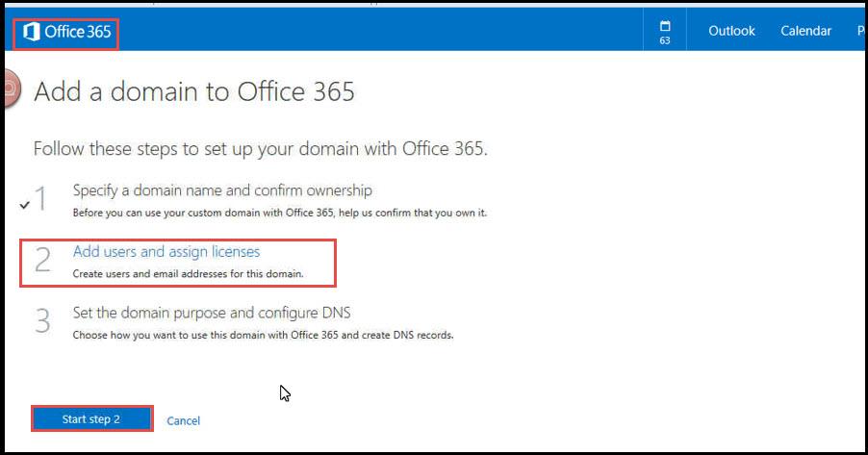Click the Follow these steps instruction text
This screenshot has height=455, width=868.
(260, 149)
